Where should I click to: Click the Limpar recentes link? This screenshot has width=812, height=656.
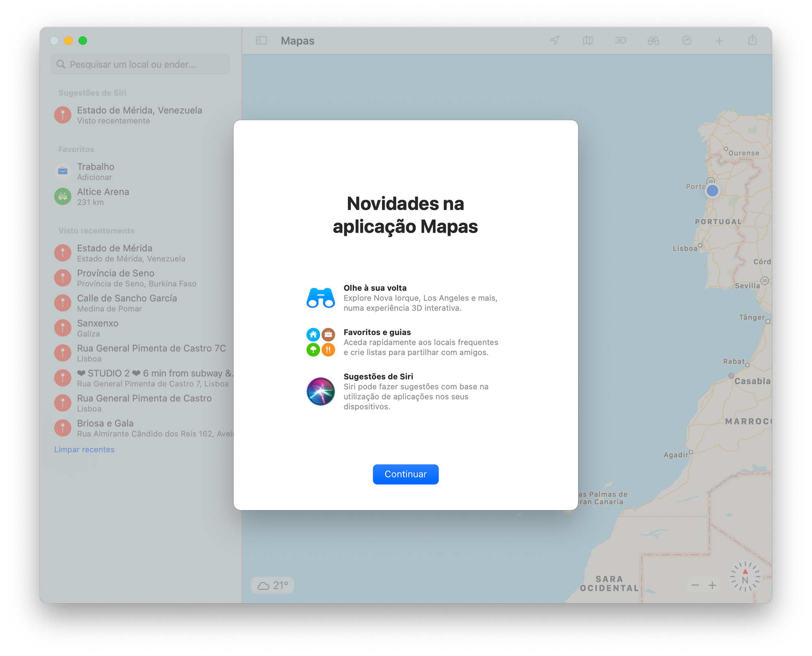coord(84,449)
